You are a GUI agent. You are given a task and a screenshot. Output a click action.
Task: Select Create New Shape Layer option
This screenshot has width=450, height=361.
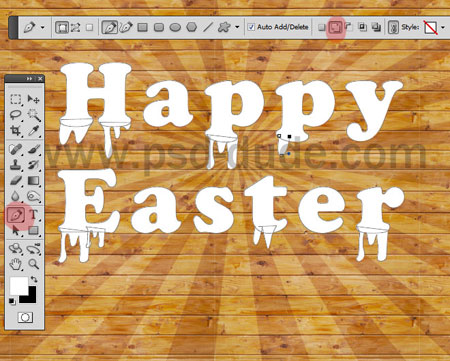click(321, 27)
